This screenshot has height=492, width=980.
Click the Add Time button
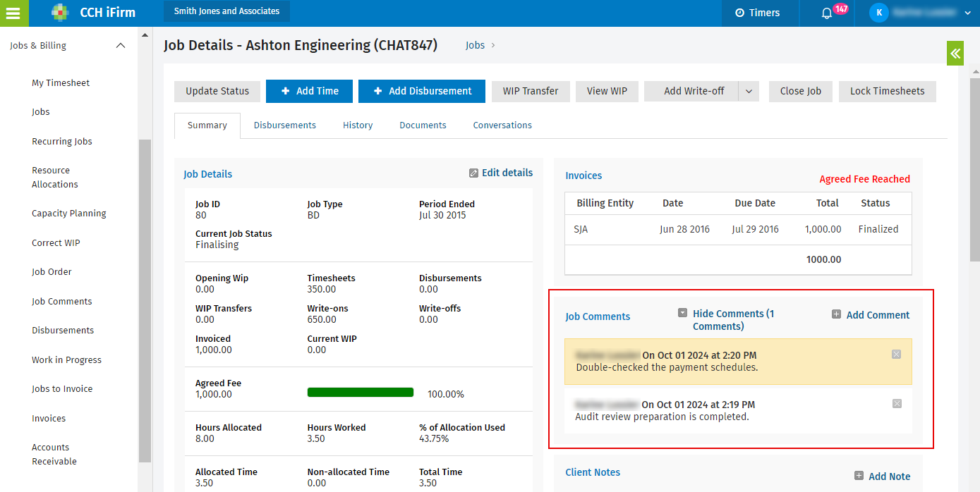click(310, 92)
